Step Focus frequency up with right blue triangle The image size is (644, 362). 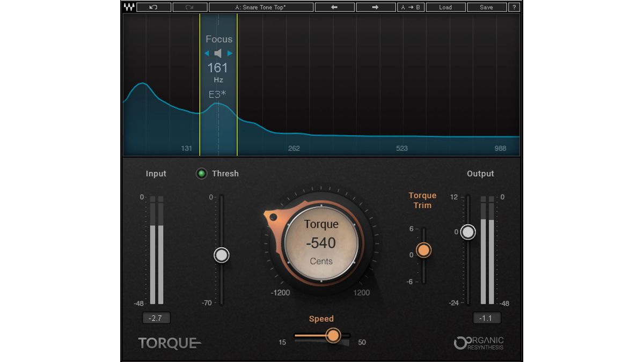[230, 53]
